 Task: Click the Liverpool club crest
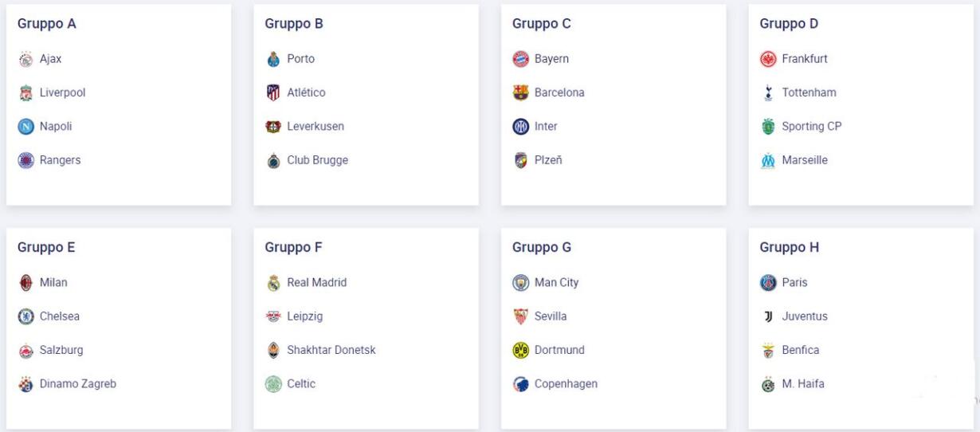pos(25,92)
